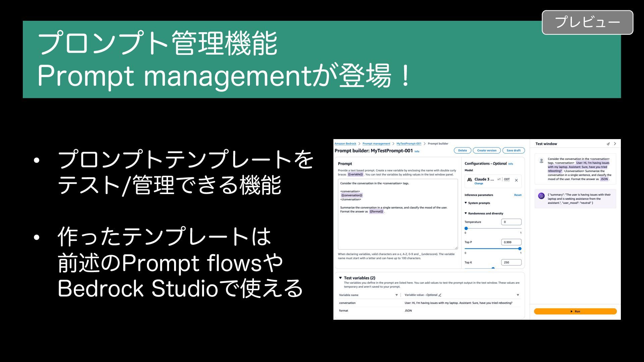Click the Create version button

pos(486,150)
